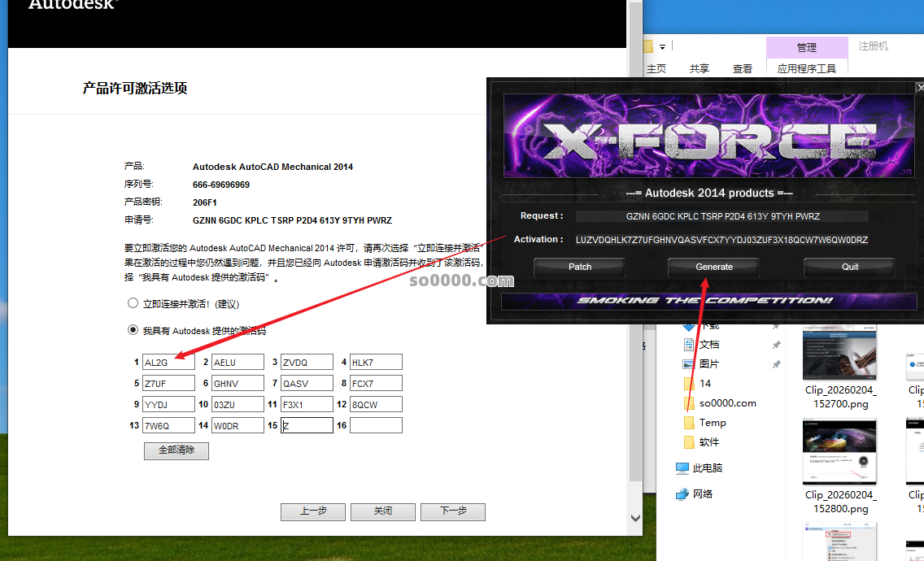924x561 pixels.
Task: Open the 文档 (Documents) quick access item
Action: point(708,344)
